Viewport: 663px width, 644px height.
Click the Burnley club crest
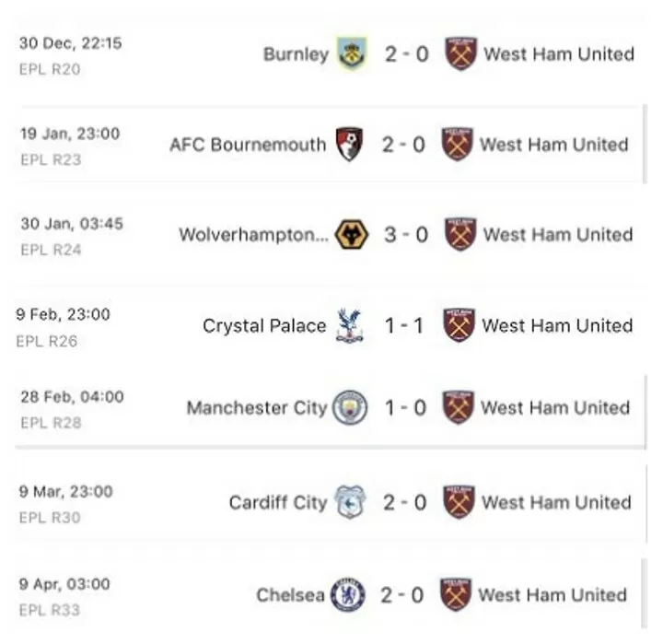coord(352,53)
